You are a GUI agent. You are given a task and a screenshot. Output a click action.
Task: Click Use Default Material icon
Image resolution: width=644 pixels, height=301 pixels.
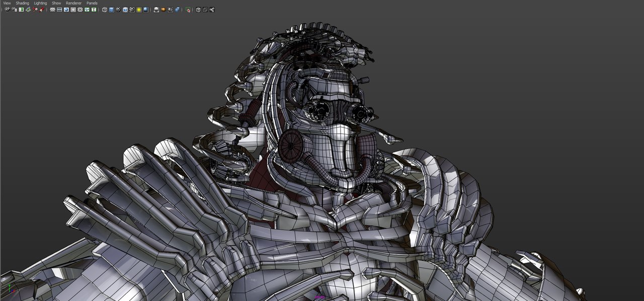[x=118, y=10]
